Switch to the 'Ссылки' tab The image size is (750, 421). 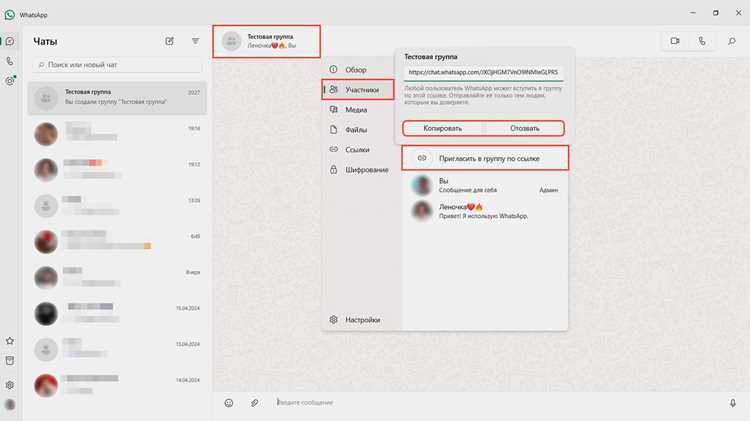pyautogui.click(x=359, y=150)
